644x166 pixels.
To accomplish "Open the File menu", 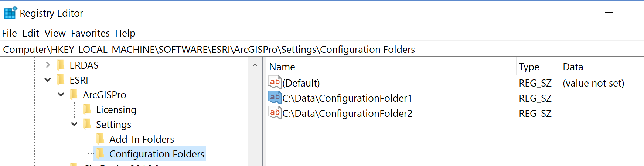I will (10, 33).
